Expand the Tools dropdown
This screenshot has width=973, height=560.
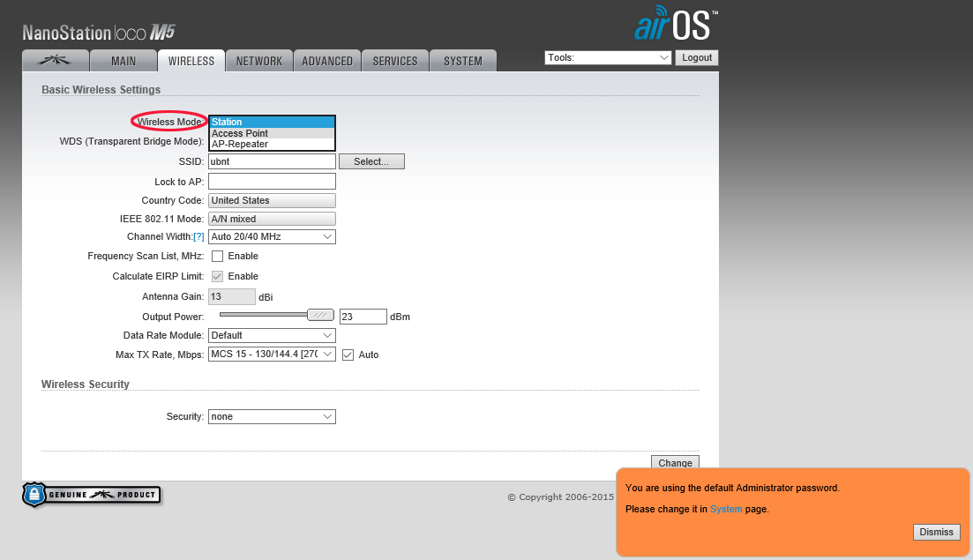[x=608, y=57]
